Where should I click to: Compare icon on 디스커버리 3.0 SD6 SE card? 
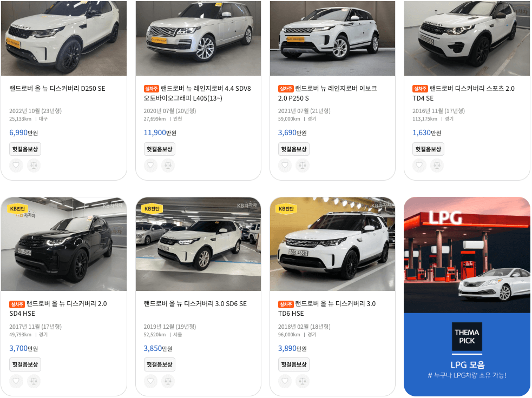168,381
